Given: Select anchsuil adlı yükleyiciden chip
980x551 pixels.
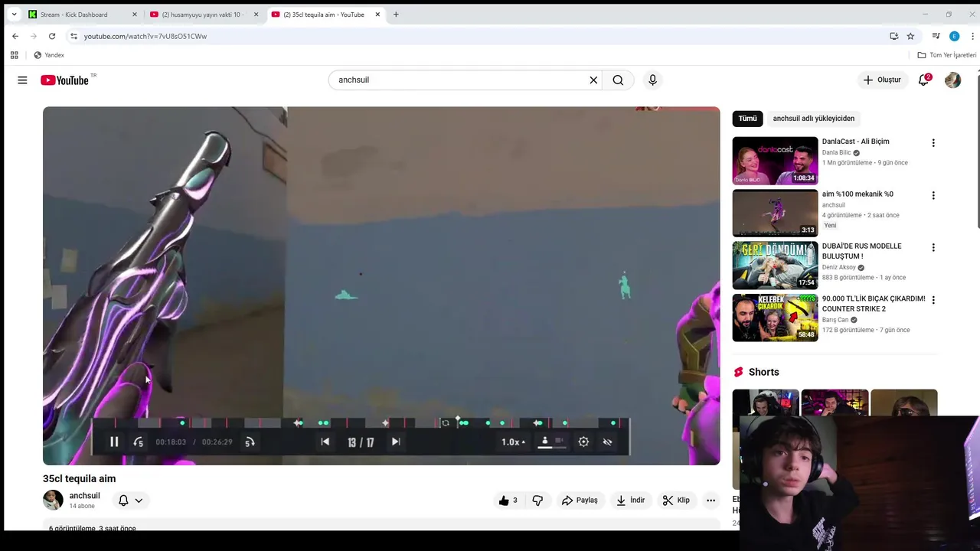Looking at the screenshot, I should (813, 119).
